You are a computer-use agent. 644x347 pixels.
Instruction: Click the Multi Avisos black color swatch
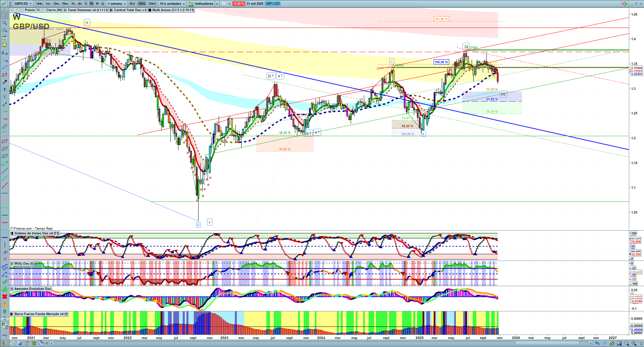point(150,10)
